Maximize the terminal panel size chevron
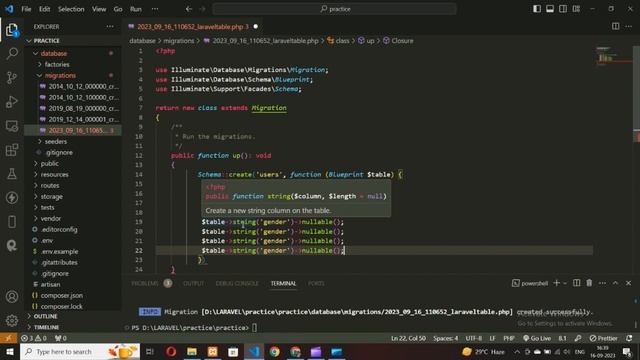The image size is (640, 360). pyautogui.click(x=615, y=283)
